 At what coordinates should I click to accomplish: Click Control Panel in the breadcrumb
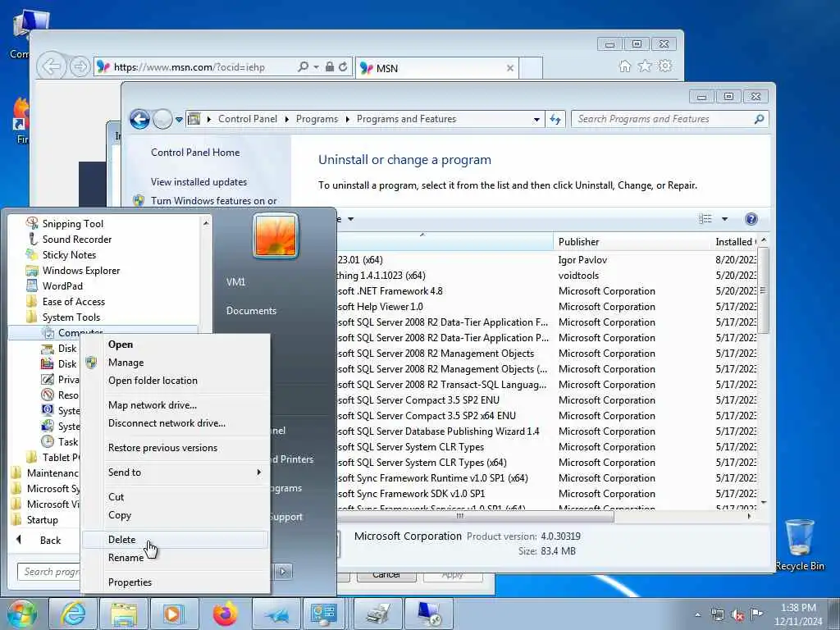248,119
